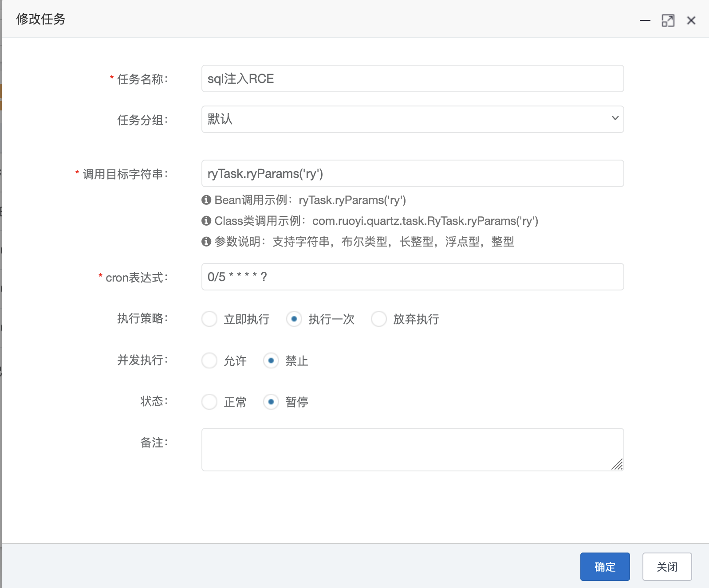The height and width of the screenshot is (588, 709).
Task: Click the 关闭 button
Action: tap(667, 567)
